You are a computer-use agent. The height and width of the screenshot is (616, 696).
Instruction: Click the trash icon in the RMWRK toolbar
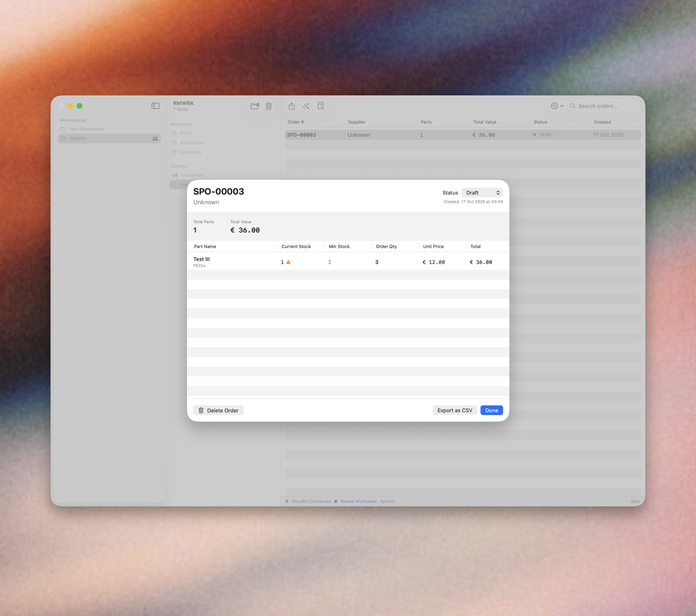[269, 106]
